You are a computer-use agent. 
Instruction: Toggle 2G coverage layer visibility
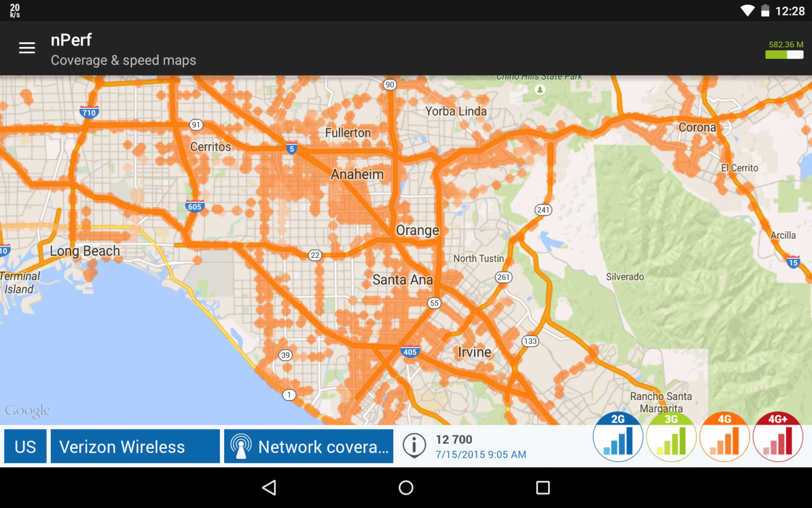618,437
